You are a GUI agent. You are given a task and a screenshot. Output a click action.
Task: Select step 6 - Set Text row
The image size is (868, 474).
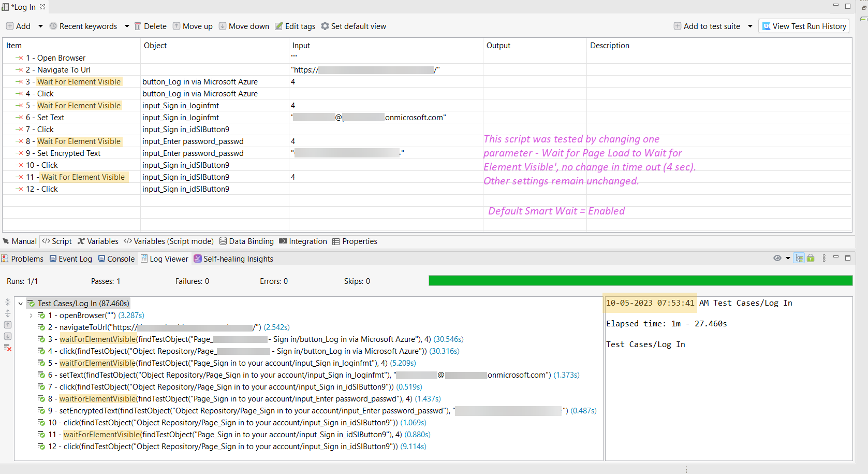coord(427,118)
